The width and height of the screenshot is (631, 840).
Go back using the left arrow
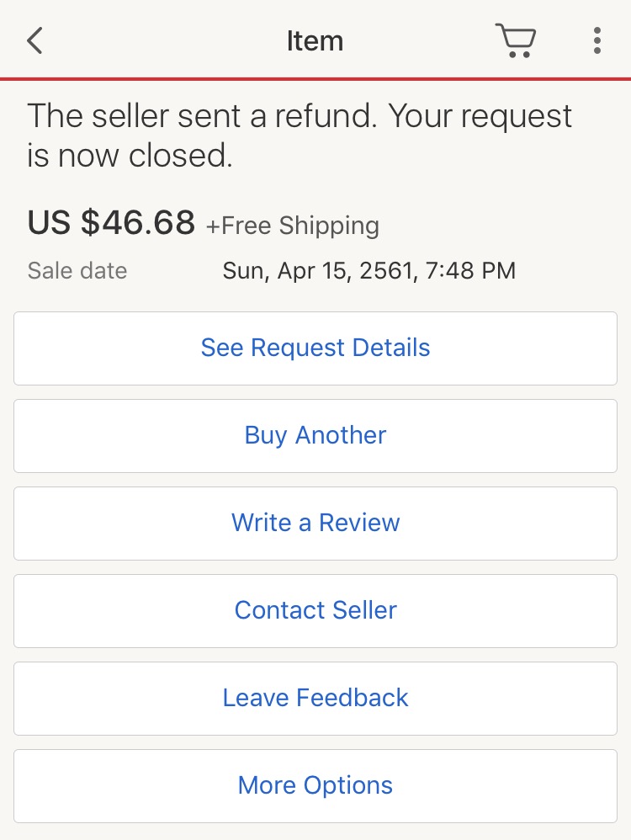(34, 40)
